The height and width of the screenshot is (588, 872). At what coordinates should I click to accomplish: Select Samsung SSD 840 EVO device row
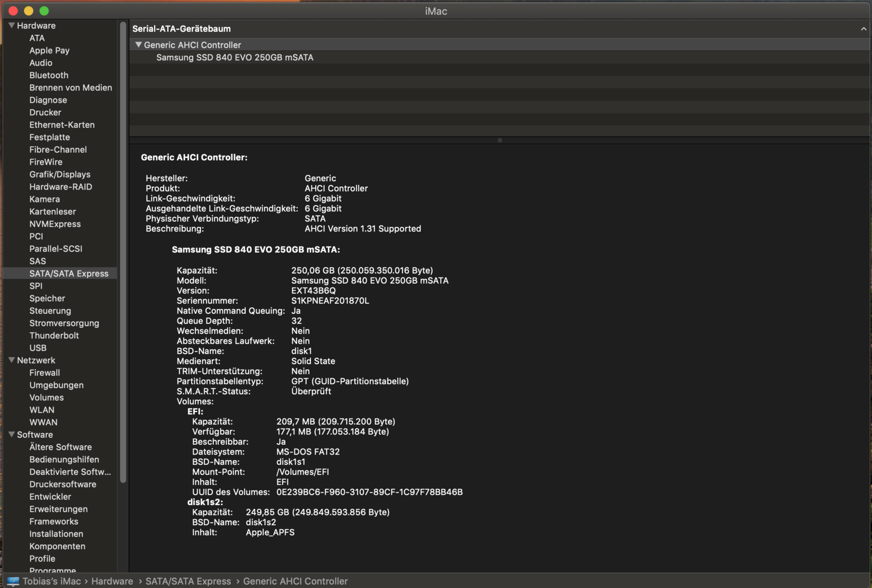tap(500, 57)
